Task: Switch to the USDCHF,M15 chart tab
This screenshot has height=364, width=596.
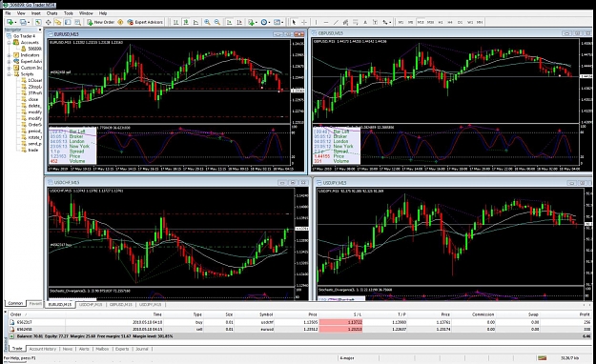Action: (91, 305)
